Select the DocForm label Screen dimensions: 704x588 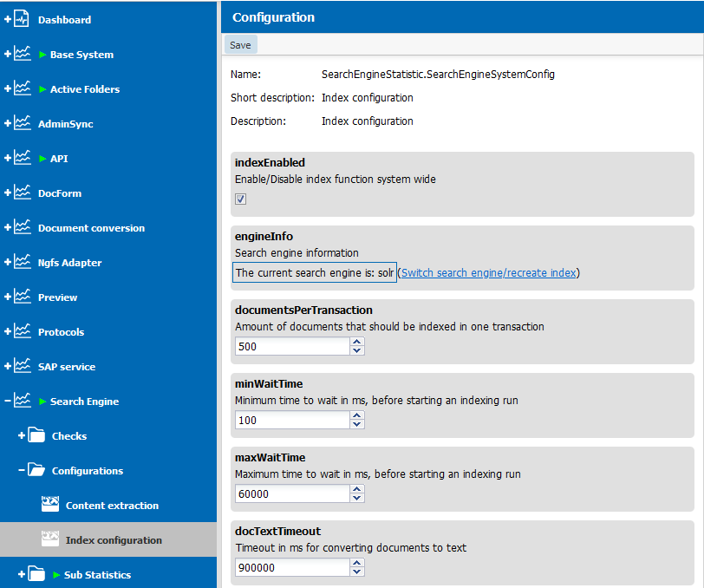[60, 193]
